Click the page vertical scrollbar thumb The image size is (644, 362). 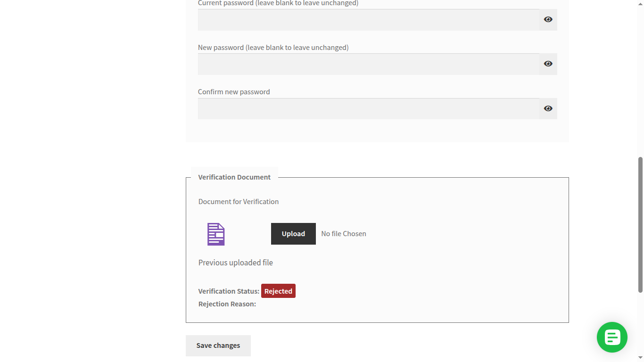pyautogui.click(x=640, y=225)
